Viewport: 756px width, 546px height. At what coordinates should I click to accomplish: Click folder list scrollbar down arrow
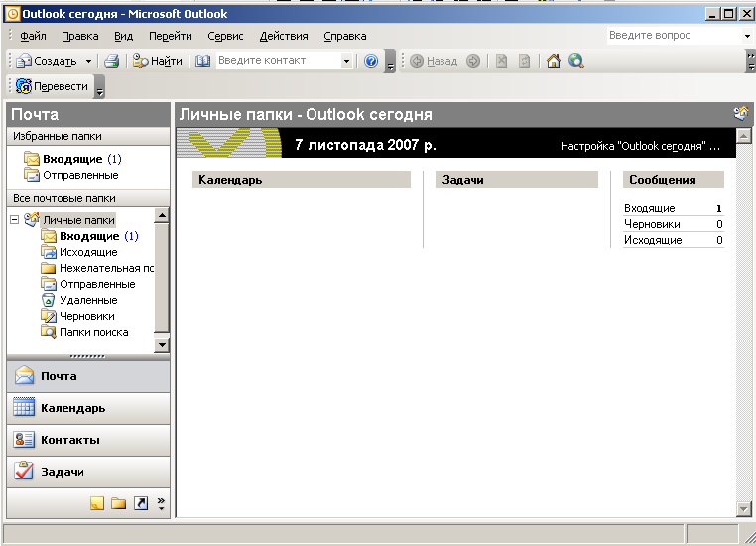tap(162, 345)
